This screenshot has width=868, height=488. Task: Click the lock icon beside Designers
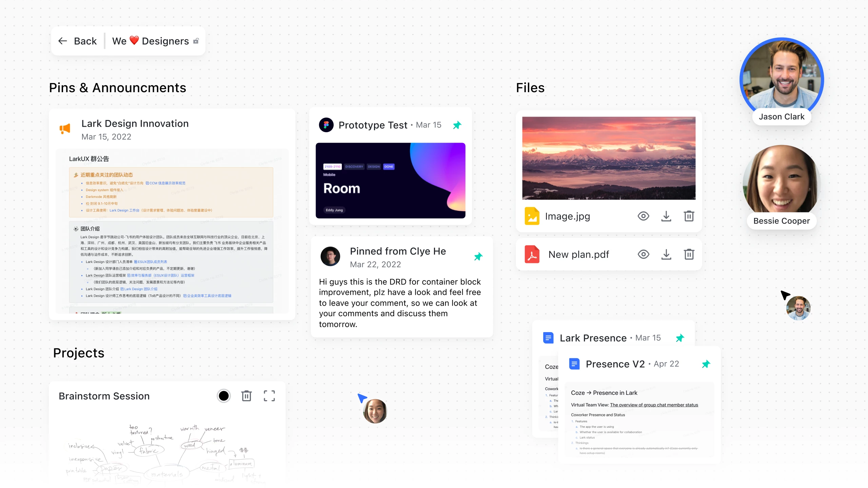click(196, 41)
